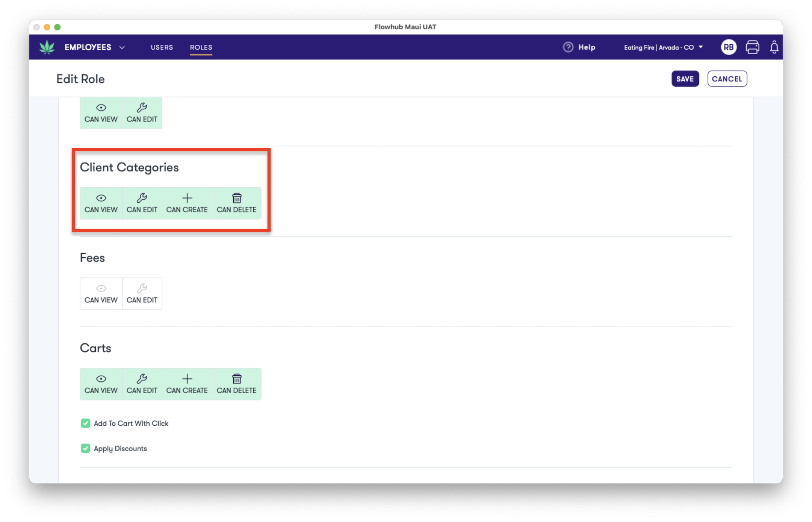Switch to the USERS tab

click(162, 47)
